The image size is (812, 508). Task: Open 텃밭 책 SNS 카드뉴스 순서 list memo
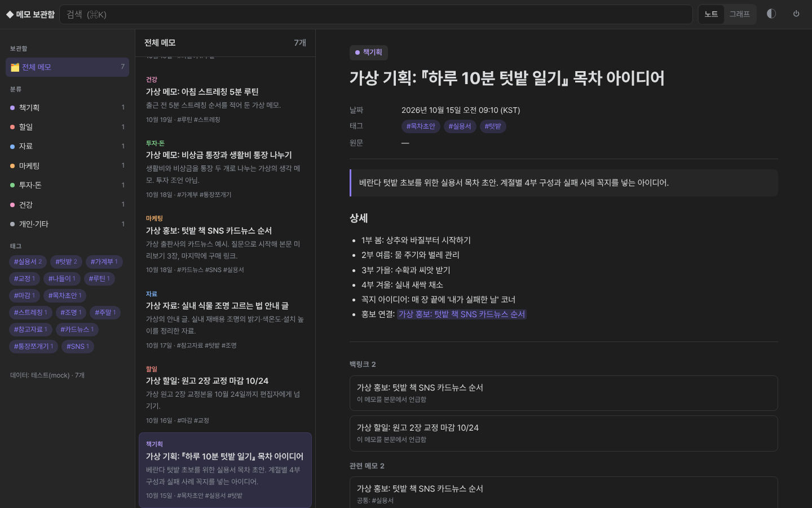point(225,244)
